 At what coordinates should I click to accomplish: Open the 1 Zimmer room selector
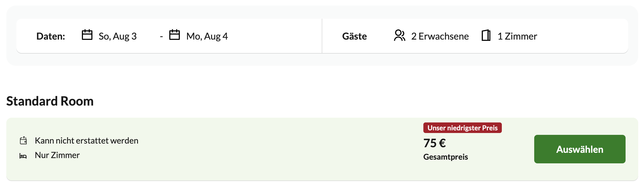[517, 36]
